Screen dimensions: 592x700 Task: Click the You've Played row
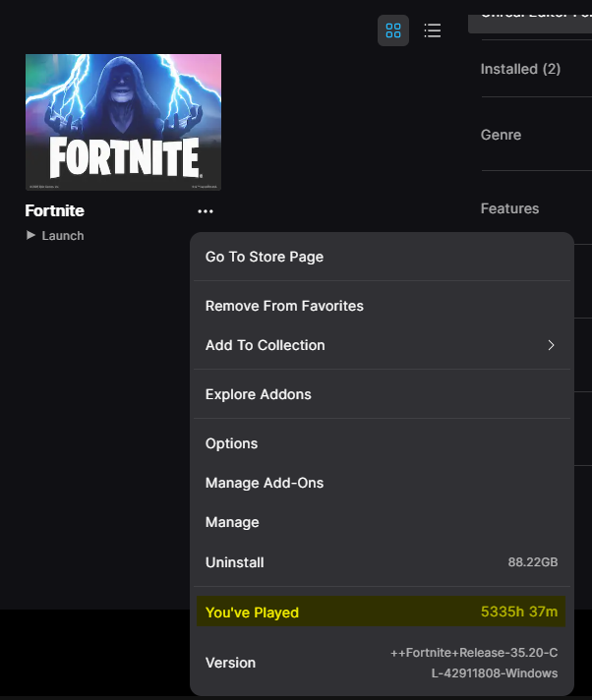(381, 612)
